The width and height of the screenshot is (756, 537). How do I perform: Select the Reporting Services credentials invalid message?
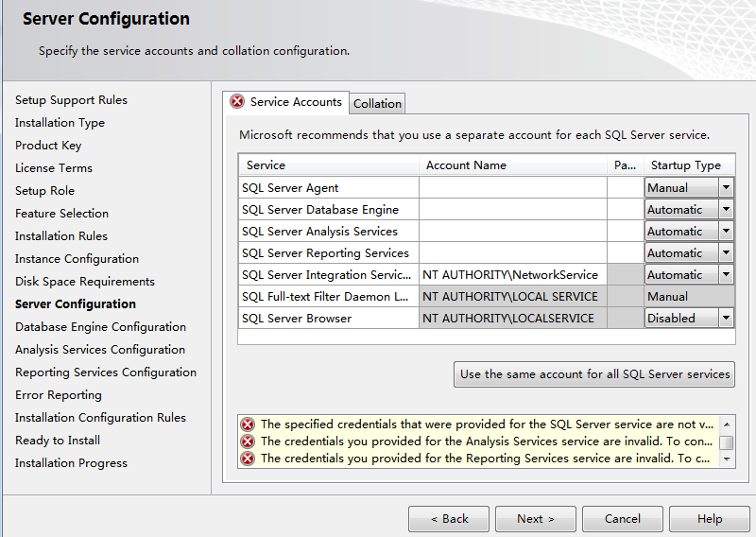point(486,459)
